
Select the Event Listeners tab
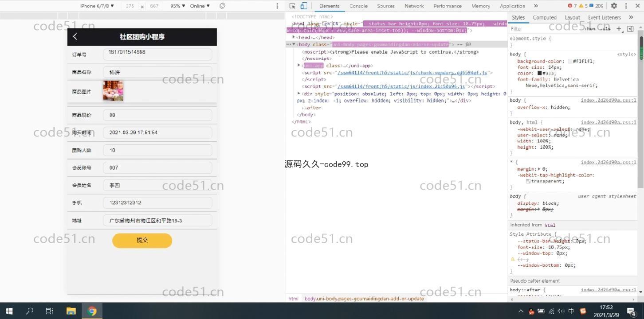(605, 17)
